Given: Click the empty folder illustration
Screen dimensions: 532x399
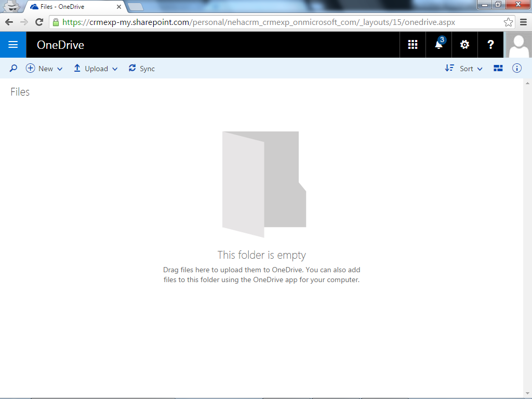Looking at the screenshot, I should point(264,184).
